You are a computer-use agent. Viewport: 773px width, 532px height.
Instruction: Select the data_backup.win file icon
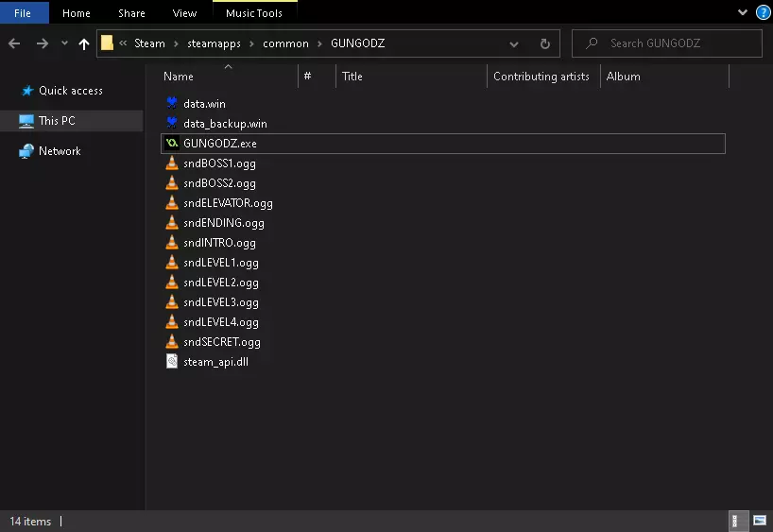click(172, 123)
